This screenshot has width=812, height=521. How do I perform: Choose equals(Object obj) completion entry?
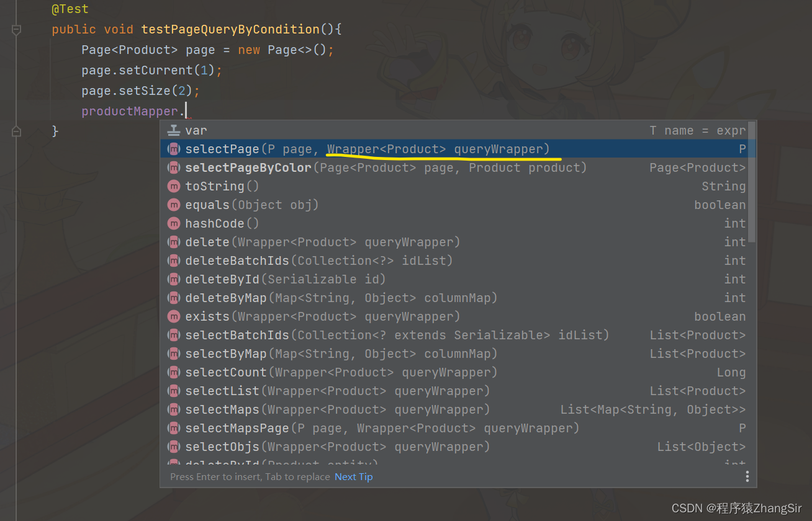(x=454, y=205)
